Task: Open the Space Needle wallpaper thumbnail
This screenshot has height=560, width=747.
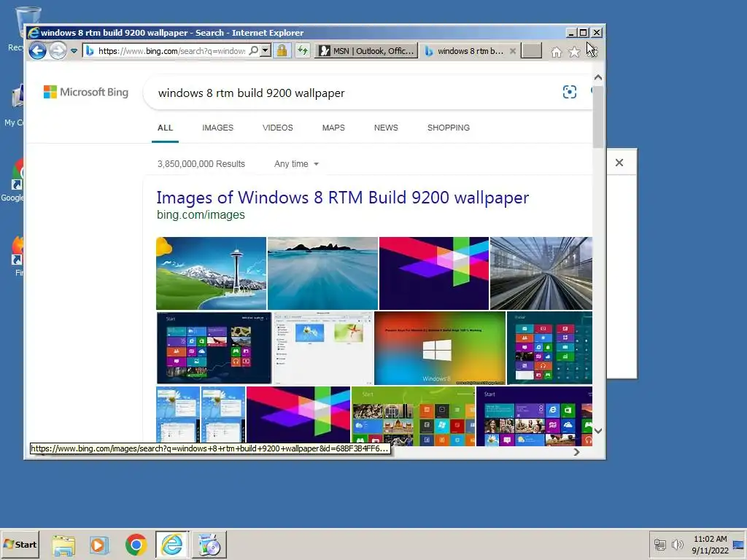Action: point(211,273)
